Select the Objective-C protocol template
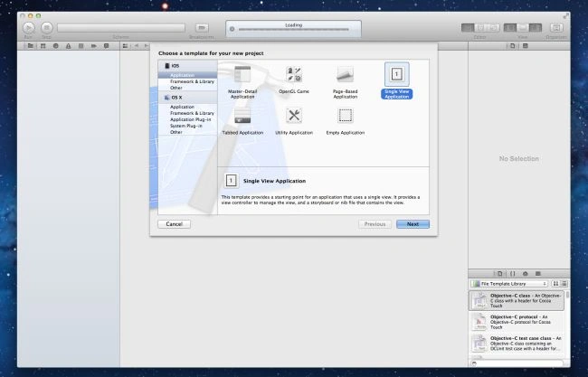 click(516, 322)
